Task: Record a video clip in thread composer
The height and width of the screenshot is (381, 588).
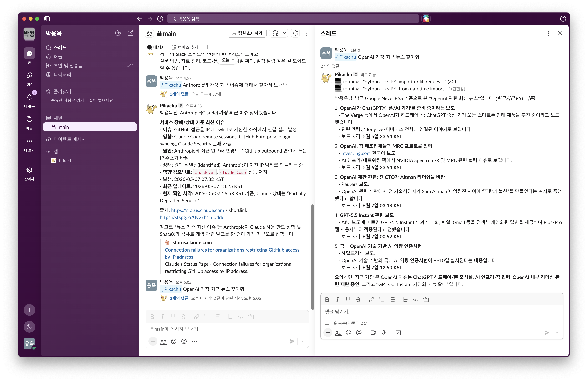Action: pyautogui.click(x=373, y=333)
